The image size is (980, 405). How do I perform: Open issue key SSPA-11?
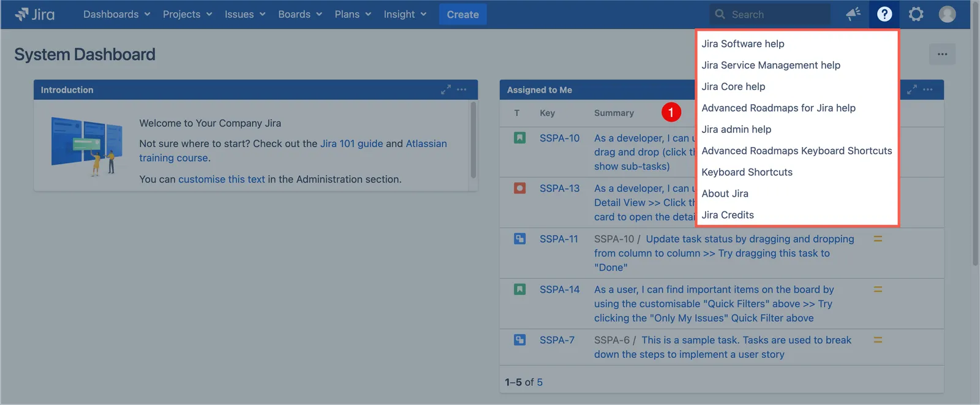559,239
